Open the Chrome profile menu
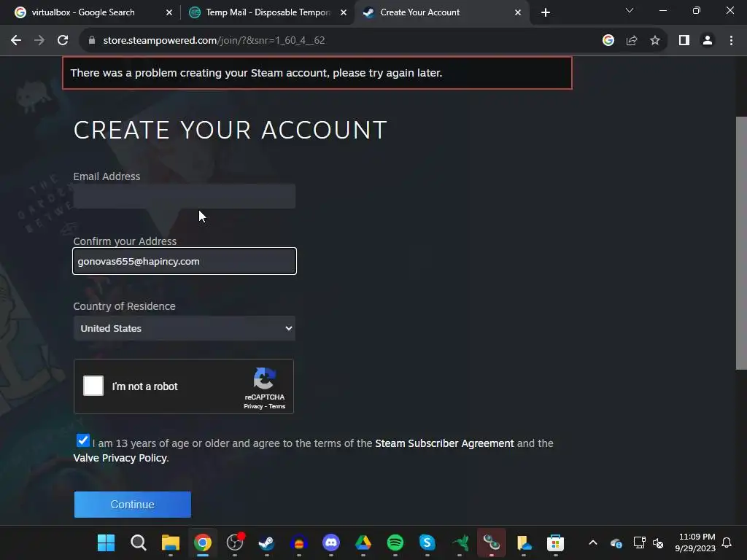This screenshot has height=560, width=747. coord(708,41)
